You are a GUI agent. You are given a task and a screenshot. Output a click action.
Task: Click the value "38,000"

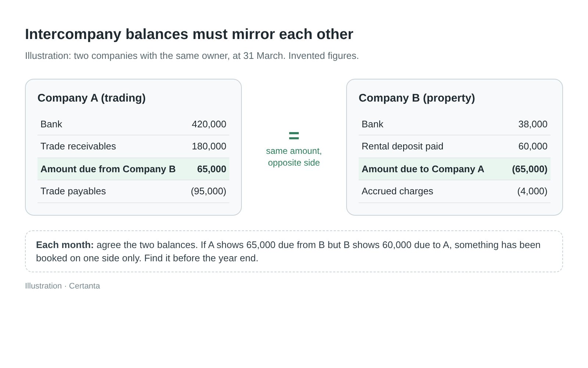pyautogui.click(x=533, y=124)
